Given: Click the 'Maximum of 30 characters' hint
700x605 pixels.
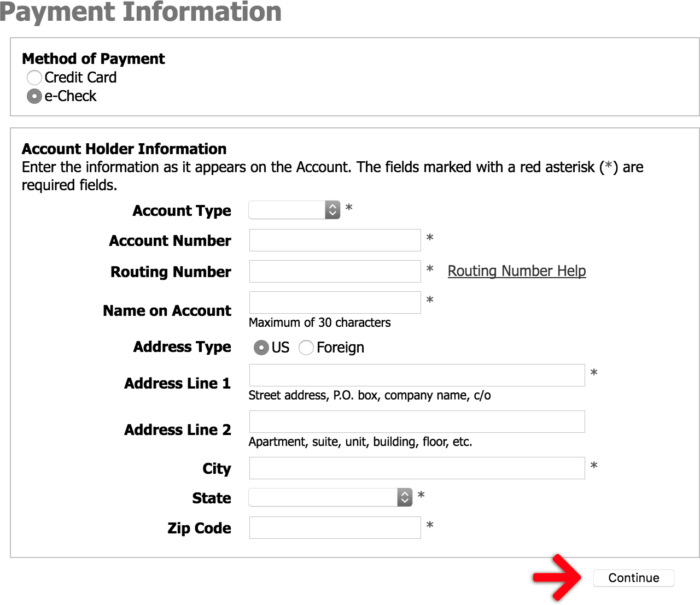Looking at the screenshot, I should point(320,323).
